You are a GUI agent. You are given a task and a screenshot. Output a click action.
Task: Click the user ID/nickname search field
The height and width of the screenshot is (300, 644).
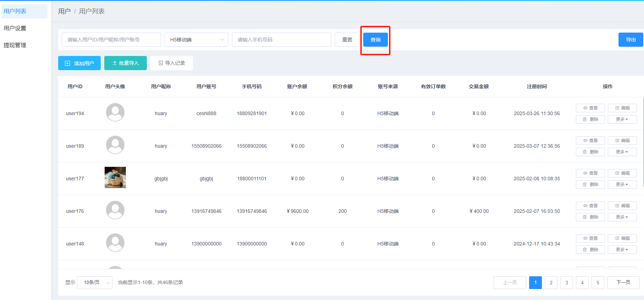[x=111, y=40]
